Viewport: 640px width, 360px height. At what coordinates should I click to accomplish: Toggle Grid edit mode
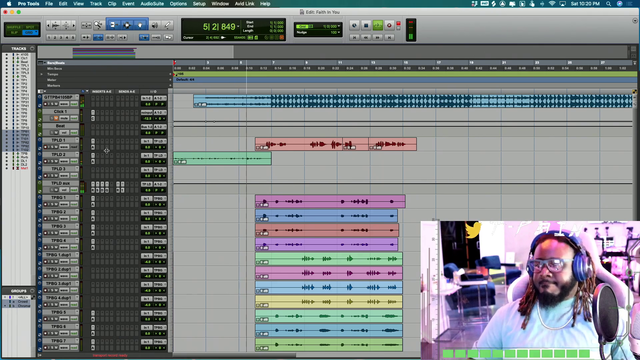click(x=30, y=32)
